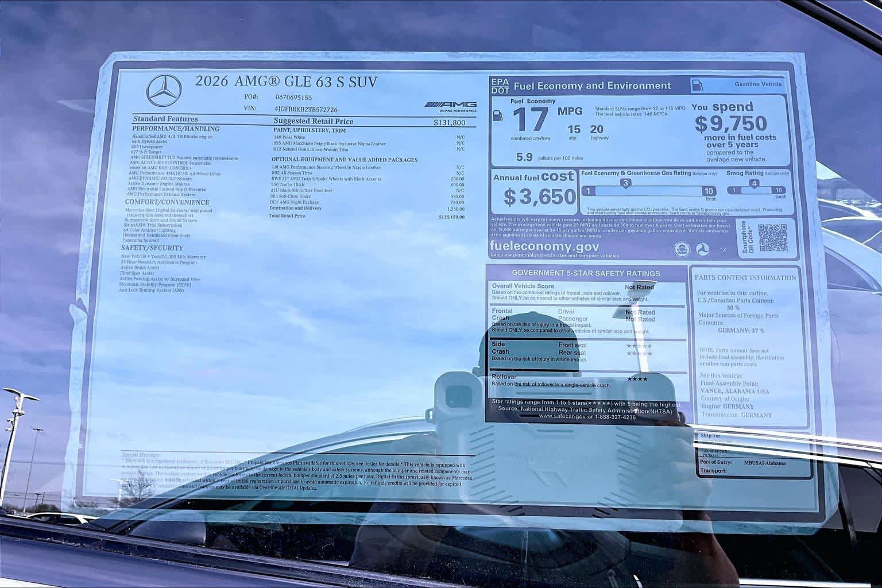The width and height of the screenshot is (882, 588).
Task: Click the Total Retail Price $135,150.00 amount
Action: coord(451,217)
